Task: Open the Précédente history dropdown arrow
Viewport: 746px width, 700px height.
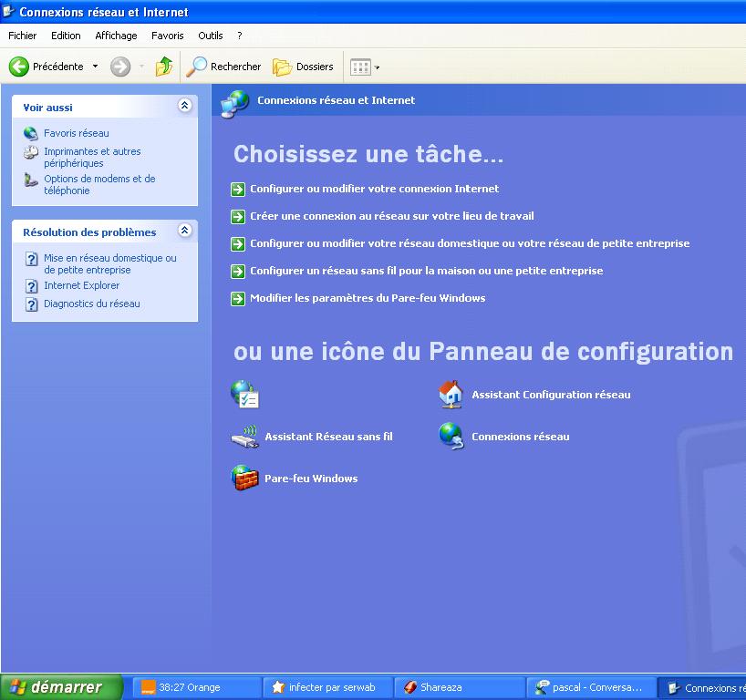Action: (95, 67)
